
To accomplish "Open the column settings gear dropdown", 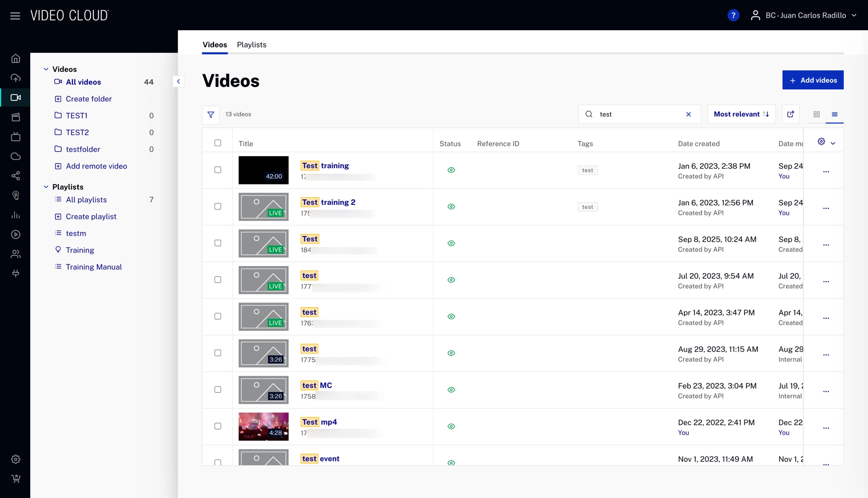I will (825, 143).
